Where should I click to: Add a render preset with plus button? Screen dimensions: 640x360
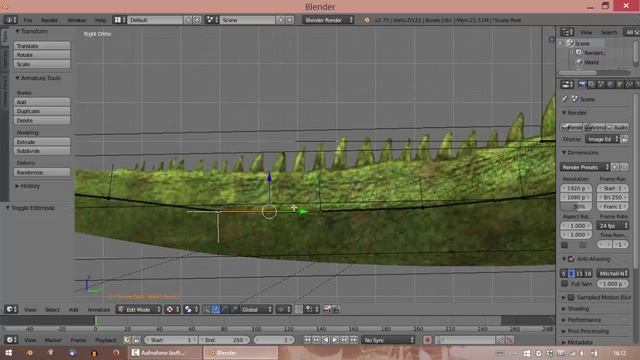[615, 167]
